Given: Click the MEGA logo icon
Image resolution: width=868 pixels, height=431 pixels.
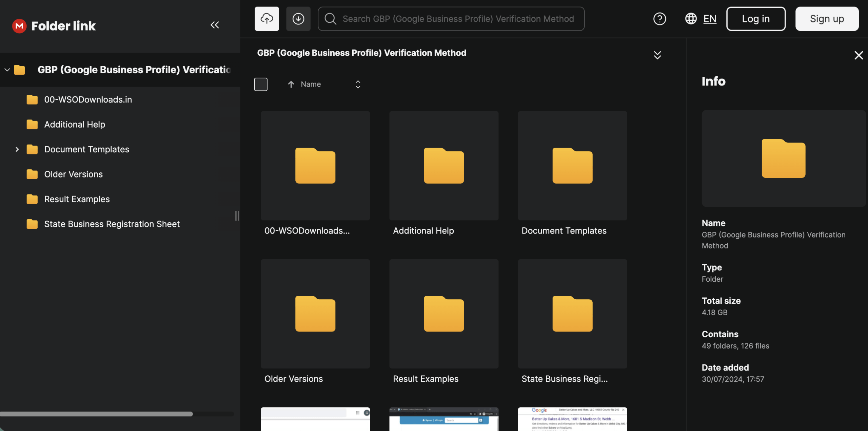Looking at the screenshot, I should pos(19,26).
